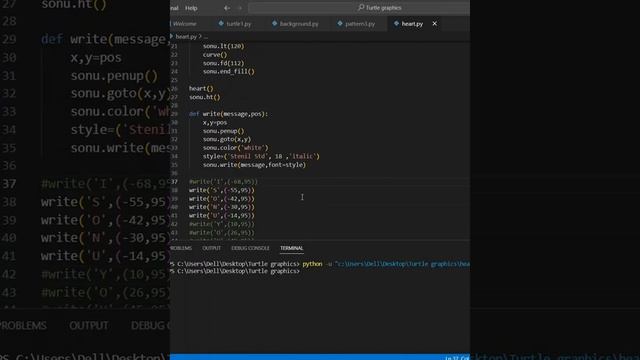640x360 pixels.
Task: Click the sonu.color('white') line in center editor
Action: click(236, 148)
